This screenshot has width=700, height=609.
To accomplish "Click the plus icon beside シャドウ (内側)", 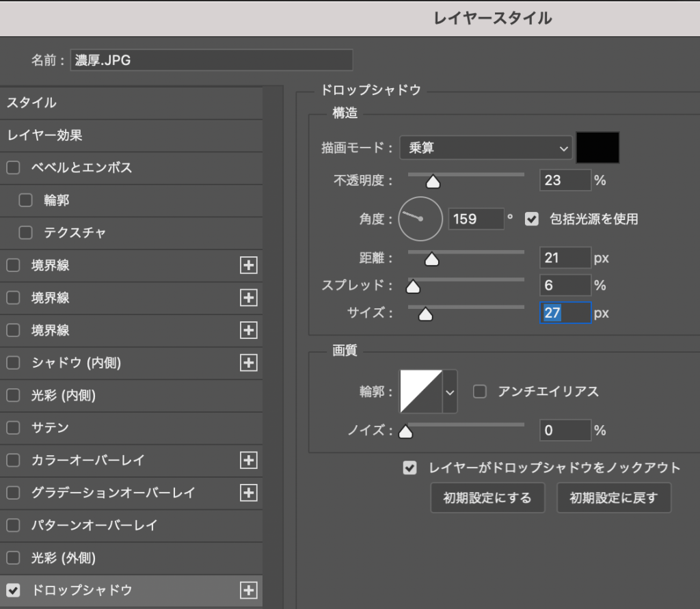I will [249, 363].
